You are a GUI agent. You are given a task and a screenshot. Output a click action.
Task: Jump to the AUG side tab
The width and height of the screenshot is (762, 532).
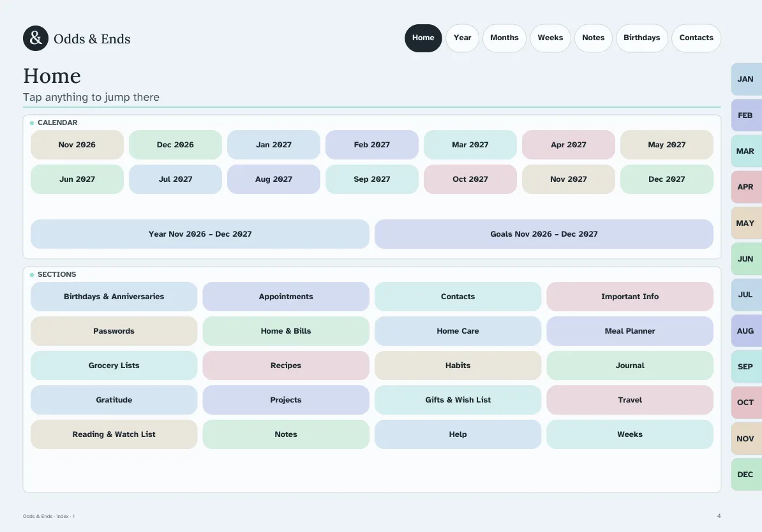747,331
